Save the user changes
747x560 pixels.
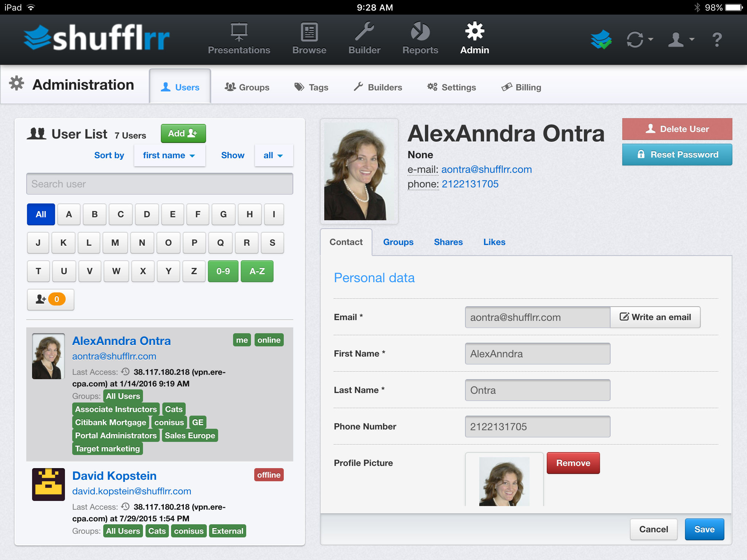coord(704,529)
